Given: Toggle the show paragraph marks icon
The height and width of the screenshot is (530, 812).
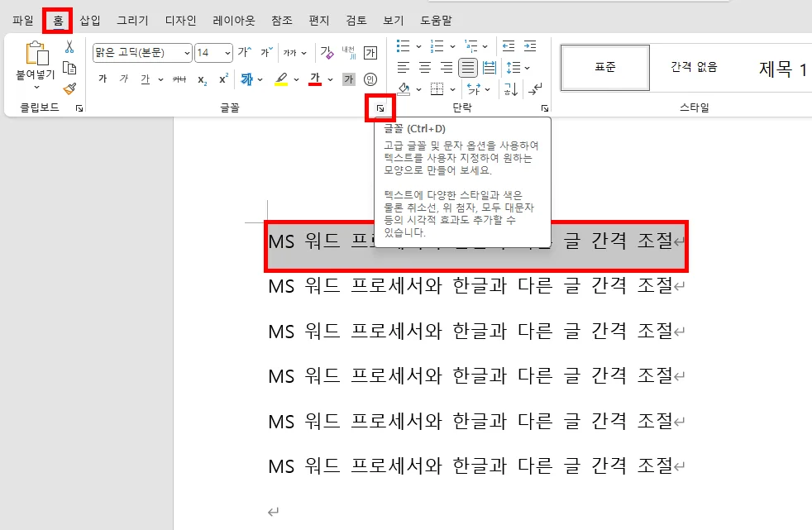Looking at the screenshot, I should (x=534, y=89).
